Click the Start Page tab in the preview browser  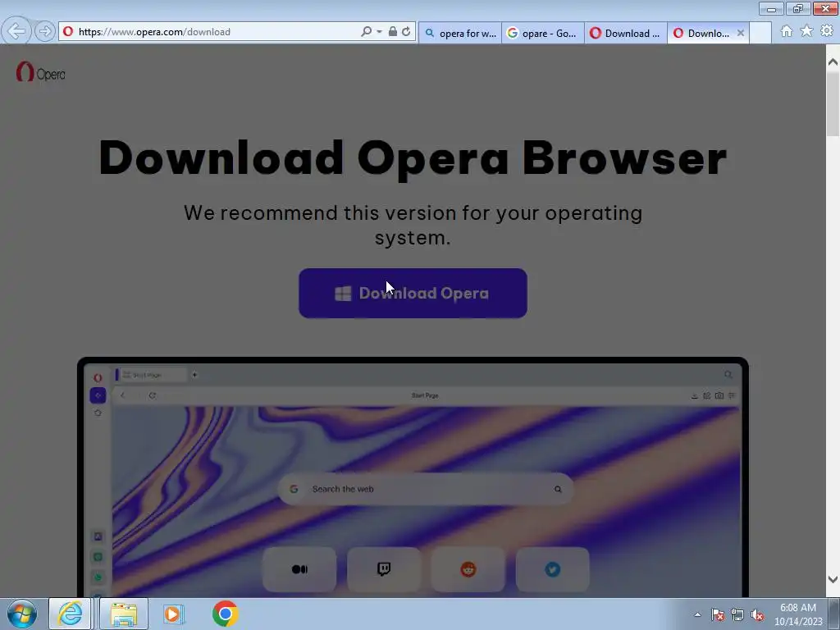pyautogui.click(x=152, y=375)
